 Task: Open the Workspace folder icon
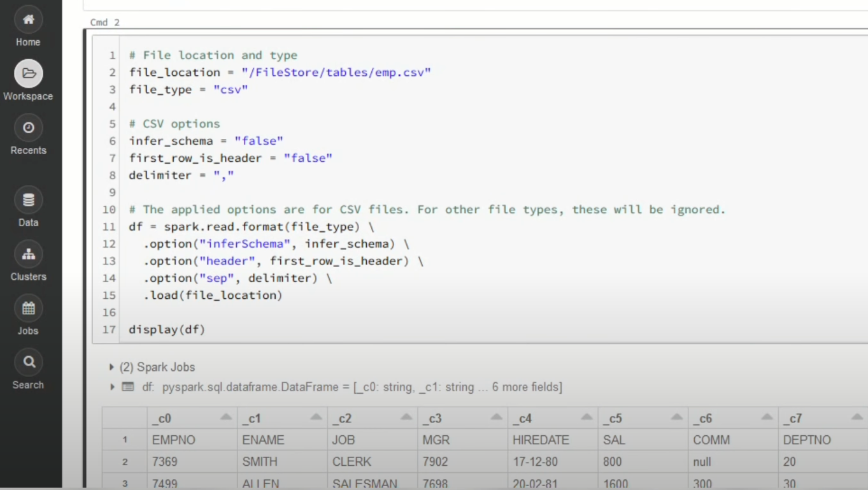[29, 73]
